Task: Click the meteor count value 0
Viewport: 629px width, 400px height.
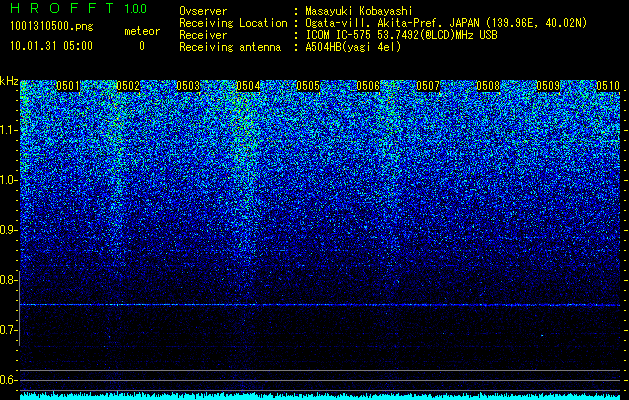Action: click(x=142, y=46)
